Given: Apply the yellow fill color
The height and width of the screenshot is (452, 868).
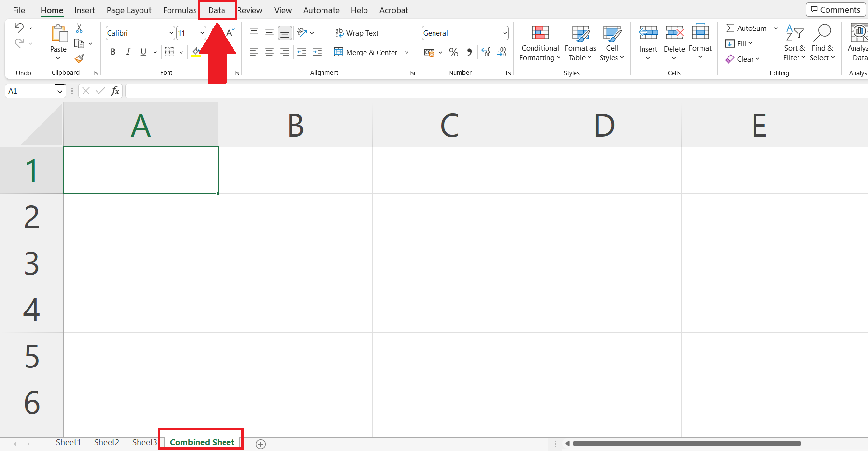Looking at the screenshot, I should 196,52.
